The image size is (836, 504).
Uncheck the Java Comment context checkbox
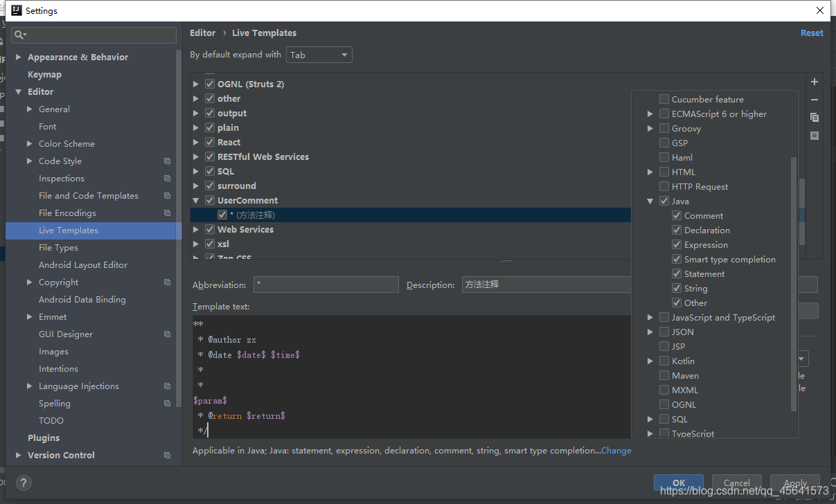pyautogui.click(x=677, y=216)
